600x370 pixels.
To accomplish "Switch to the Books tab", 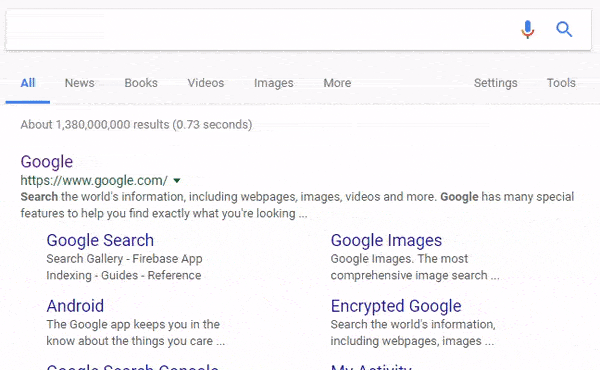I will coord(141,83).
